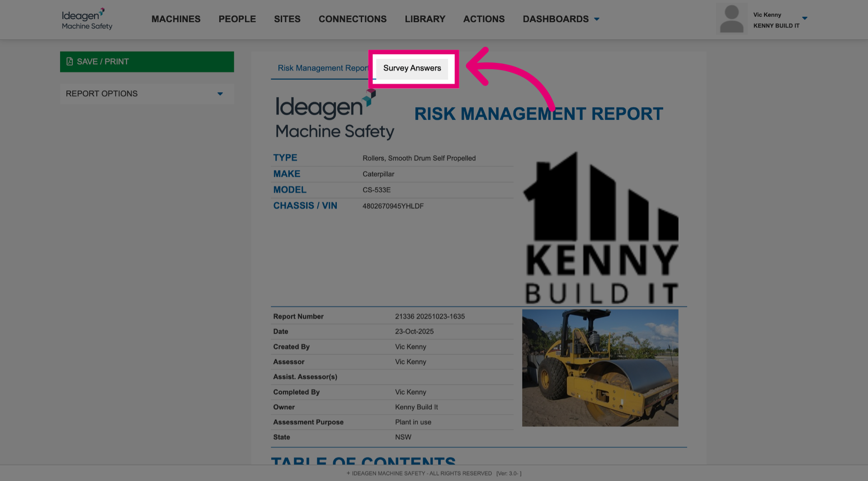Click the 'KENNY BUILD IT' account name
Viewport: 868px width, 481px height.
776,26
